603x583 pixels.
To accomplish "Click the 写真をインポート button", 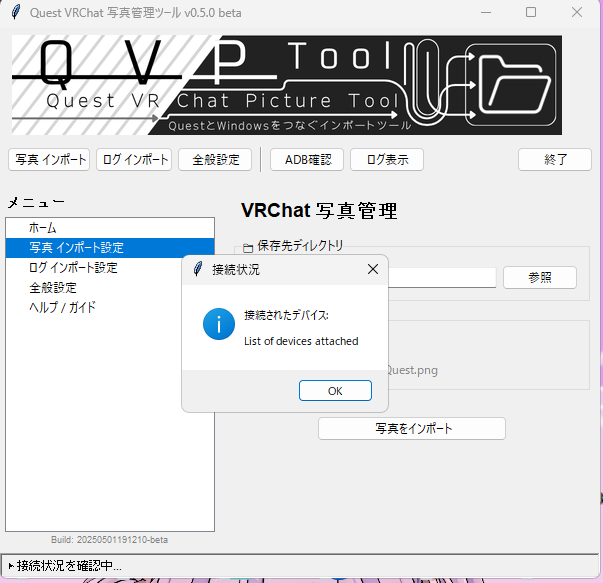I will click(x=412, y=428).
